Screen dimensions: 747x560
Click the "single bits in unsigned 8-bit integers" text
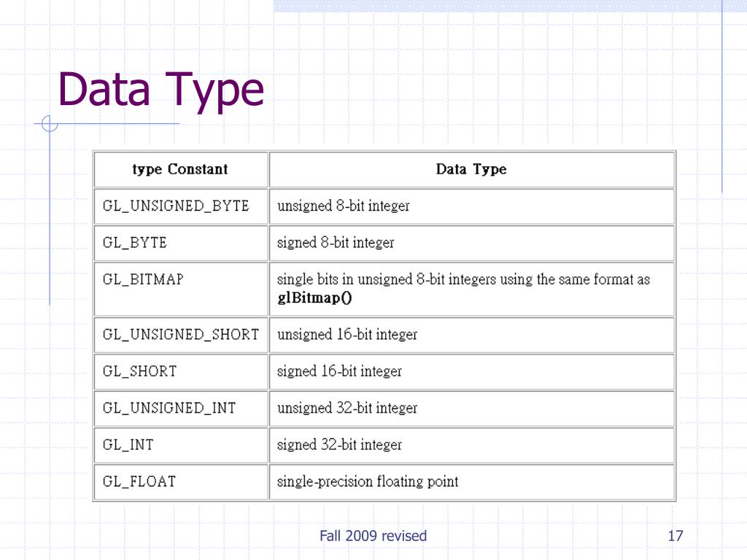[x=387, y=279]
